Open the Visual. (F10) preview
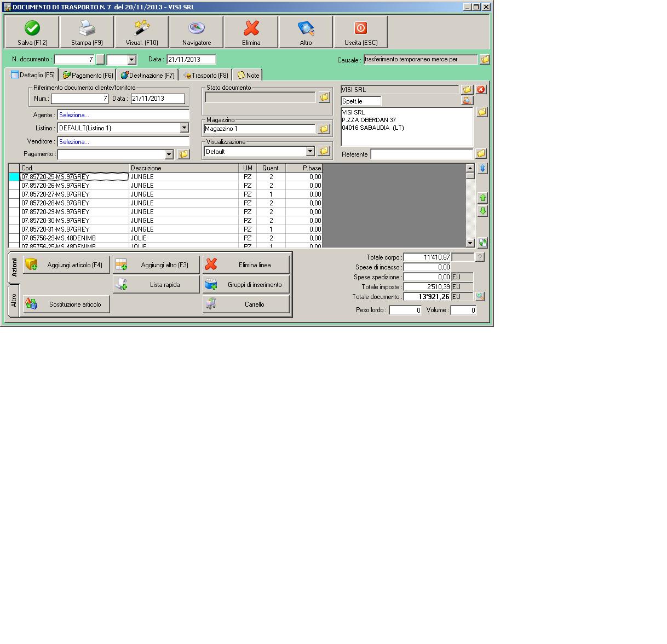 click(142, 32)
